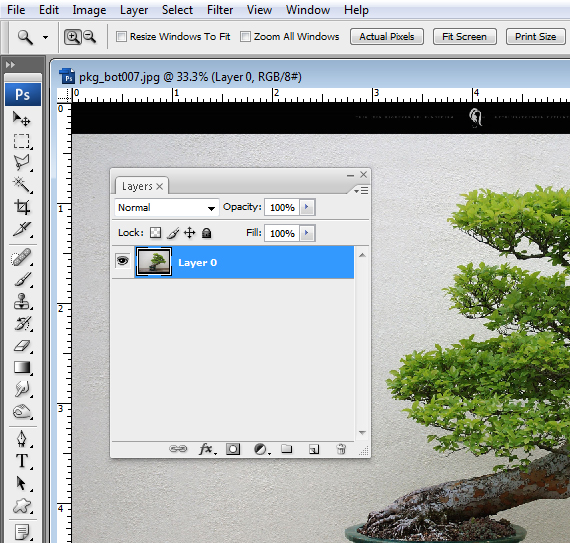Select the Clone Stamp tool
Image resolution: width=570 pixels, height=543 pixels.
(x=22, y=301)
